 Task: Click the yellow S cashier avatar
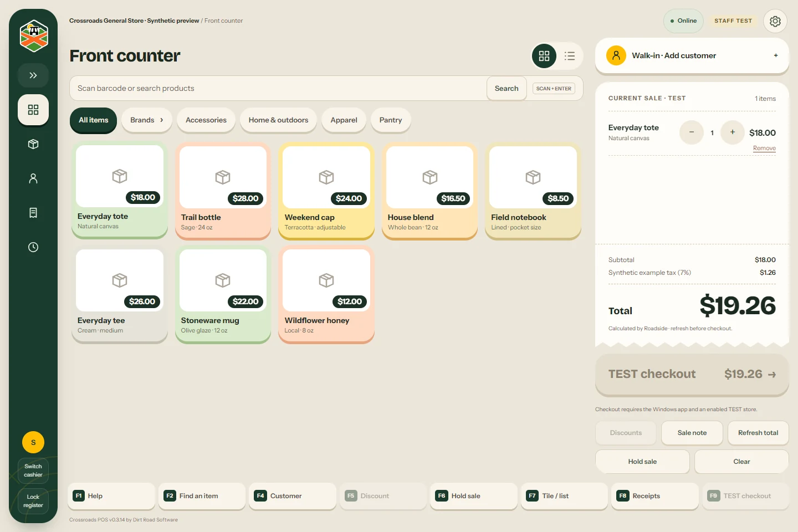33,442
